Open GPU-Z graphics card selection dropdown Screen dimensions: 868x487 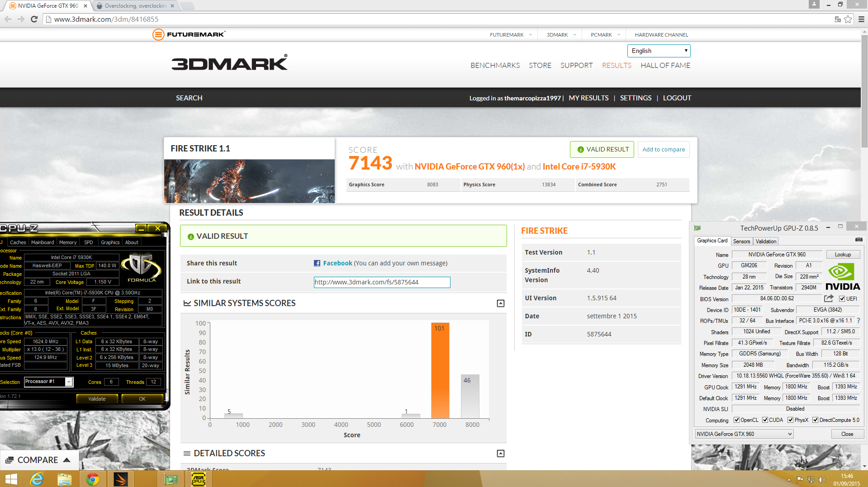[x=744, y=434]
